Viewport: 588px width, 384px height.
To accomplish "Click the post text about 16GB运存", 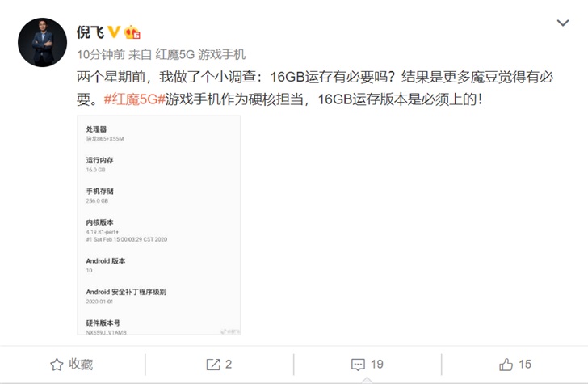I will (315, 88).
